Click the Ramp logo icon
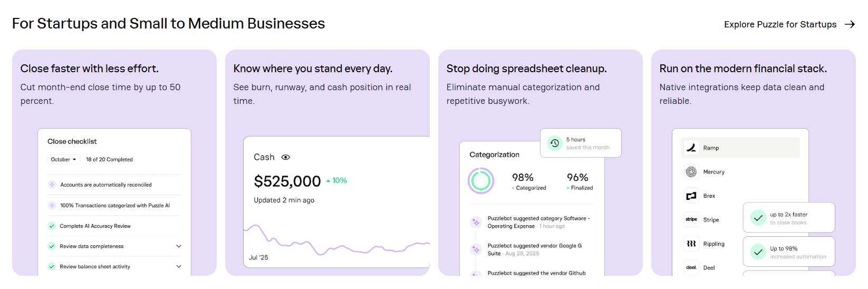The height and width of the screenshot is (289, 868). point(691,148)
